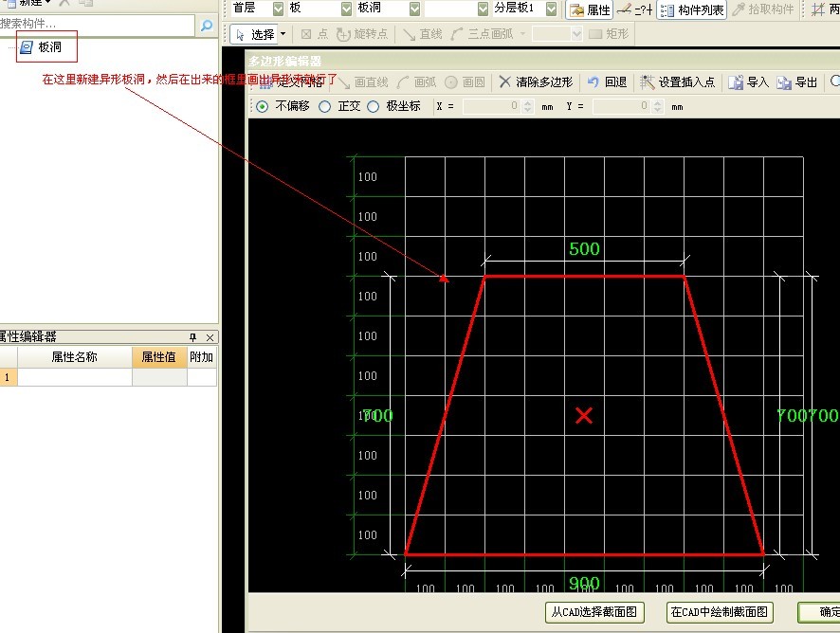
Task: Click the red X insertion point marker
Action: [584, 416]
